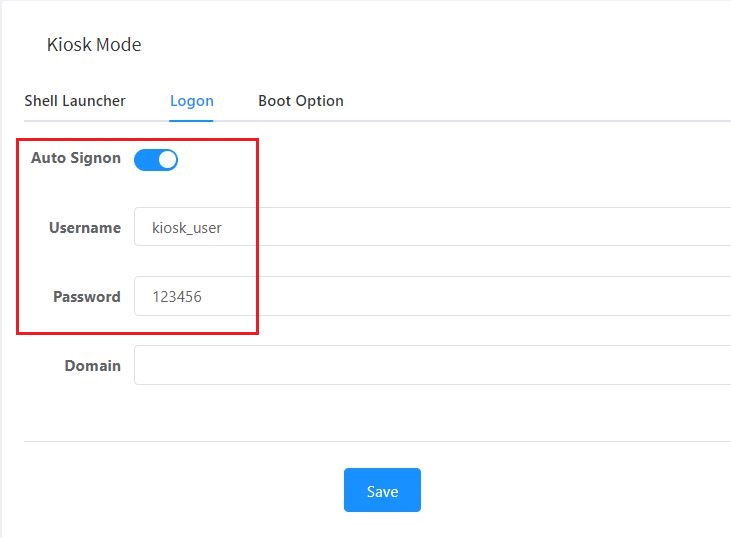This screenshot has width=731, height=538.
Task: Switch to the Shell Launcher tab
Action: [x=75, y=101]
